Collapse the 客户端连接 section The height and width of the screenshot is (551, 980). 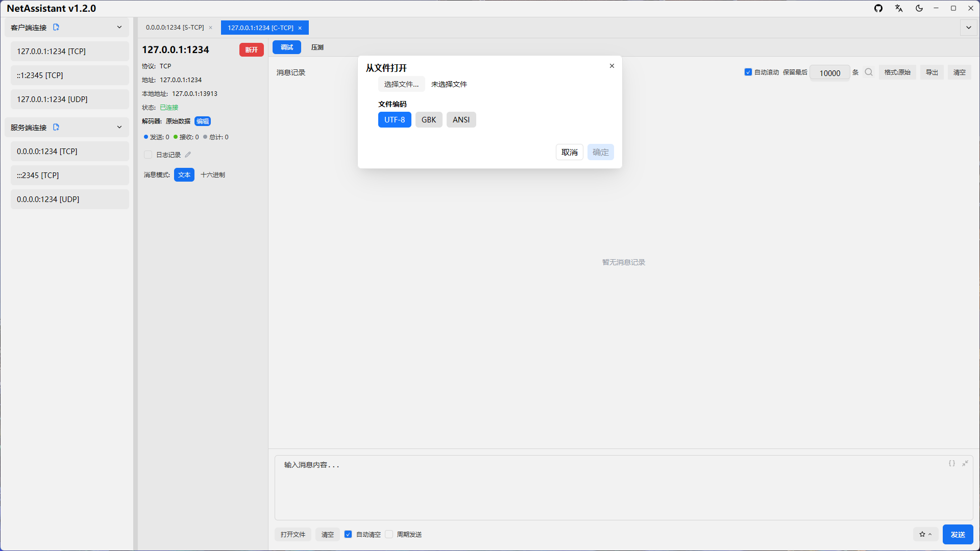click(119, 27)
